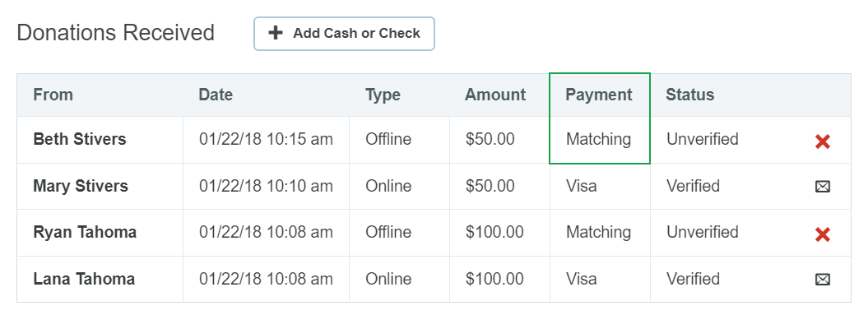Open envelope icon for Mary Stivers' donation
868x315 pixels.
click(x=823, y=187)
